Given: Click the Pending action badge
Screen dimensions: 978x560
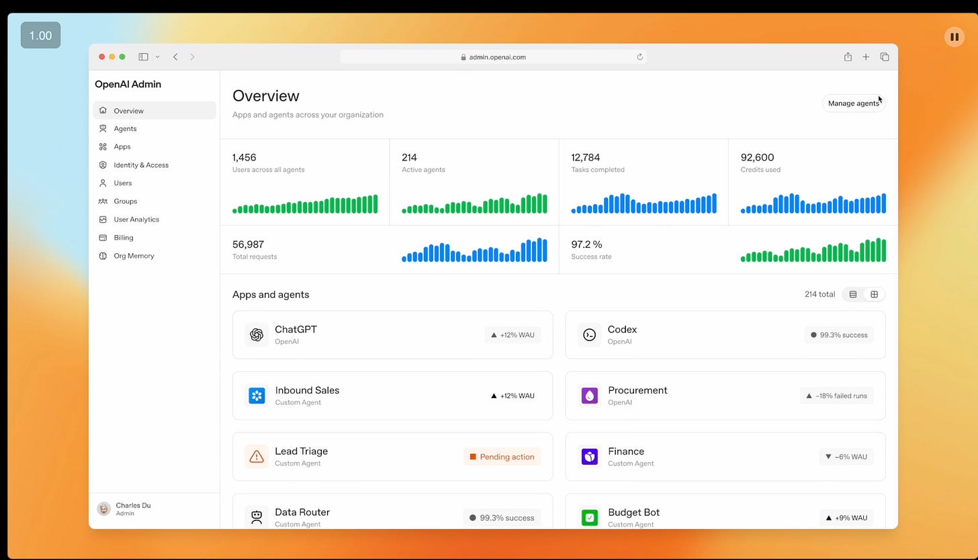Looking at the screenshot, I should [x=502, y=457].
